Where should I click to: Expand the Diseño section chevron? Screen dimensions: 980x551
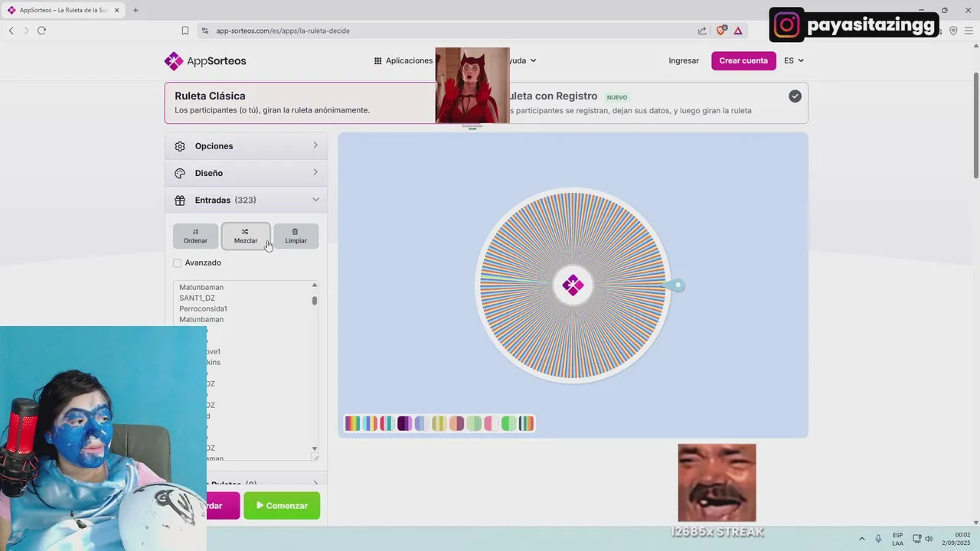click(315, 172)
